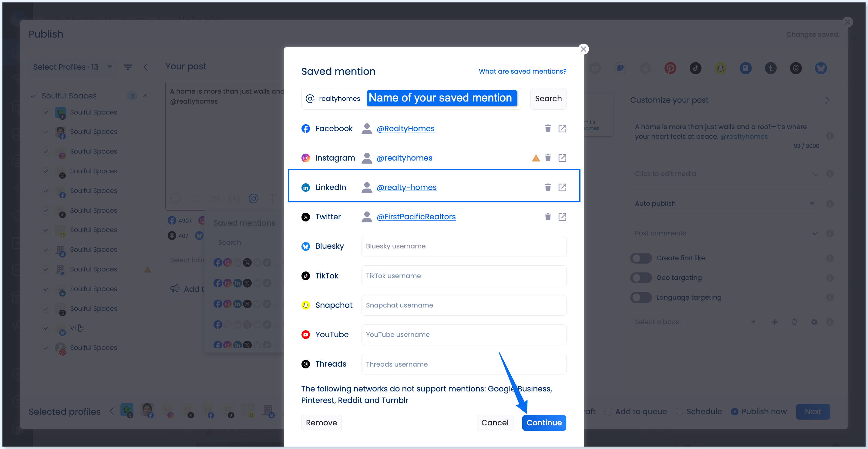Click the Next button
The width and height of the screenshot is (868, 449).
[x=812, y=411]
